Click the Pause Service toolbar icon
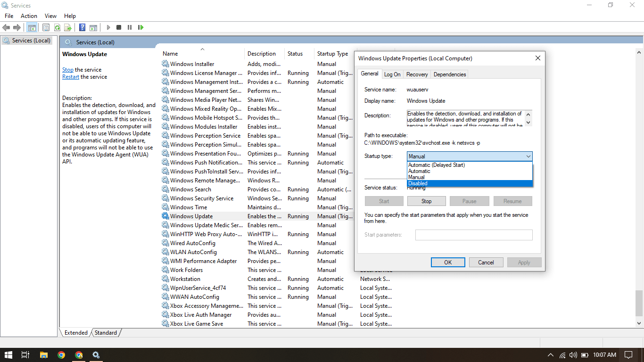Image resolution: width=644 pixels, height=362 pixels. 130,28
